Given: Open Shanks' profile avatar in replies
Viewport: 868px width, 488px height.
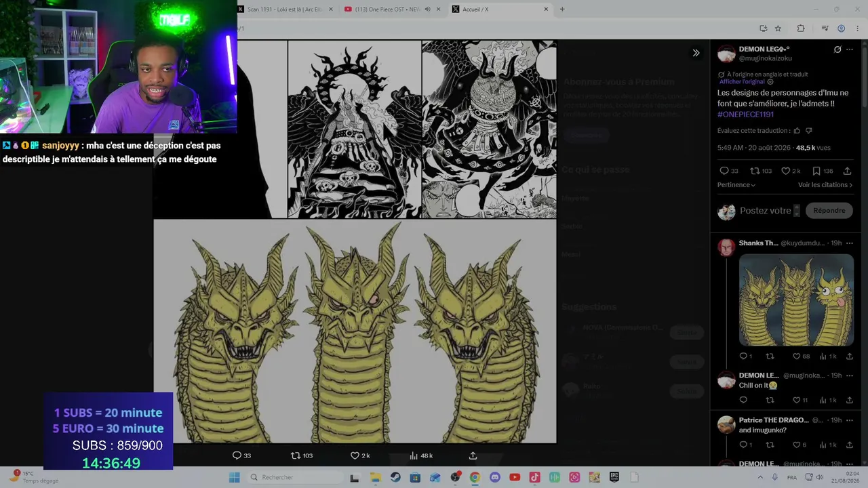Looking at the screenshot, I should pos(726,247).
